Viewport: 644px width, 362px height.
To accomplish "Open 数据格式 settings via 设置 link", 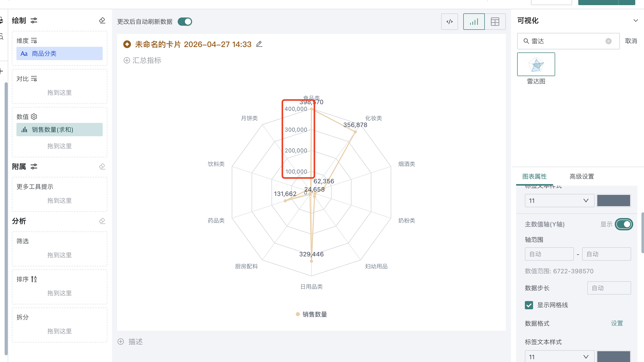I will pos(617,323).
